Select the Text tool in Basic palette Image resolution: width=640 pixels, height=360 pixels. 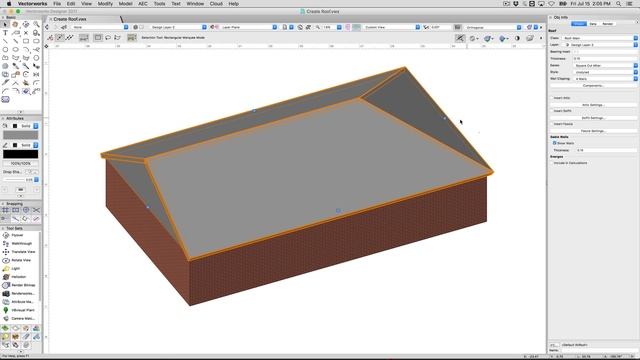coord(5,33)
